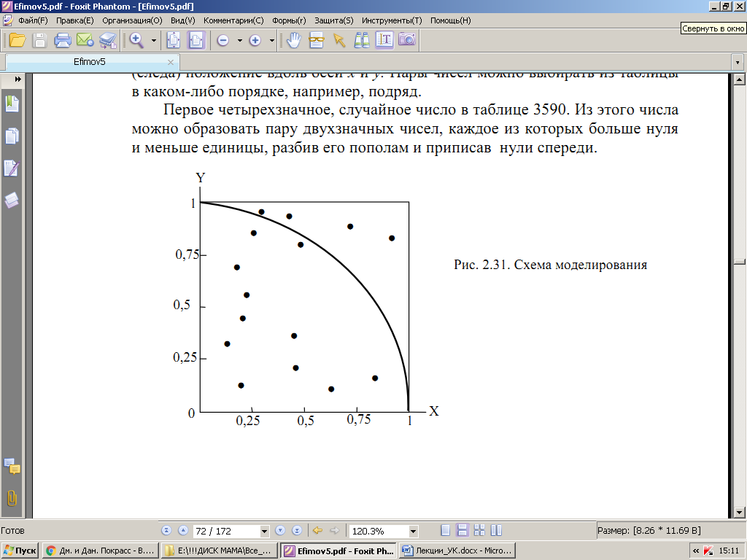The image size is (747, 560).
Task: Click the previous view yellow arrow
Action: (318, 531)
